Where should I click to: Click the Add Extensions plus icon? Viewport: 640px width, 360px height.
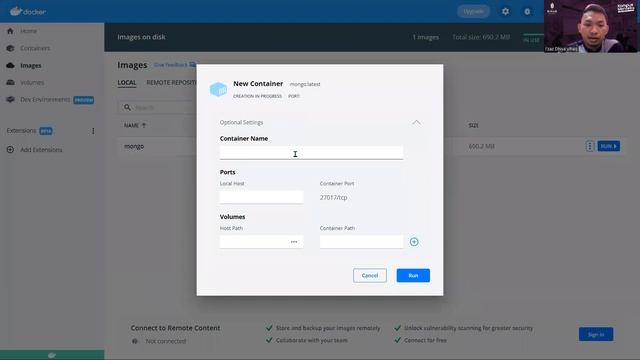coord(11,150)
